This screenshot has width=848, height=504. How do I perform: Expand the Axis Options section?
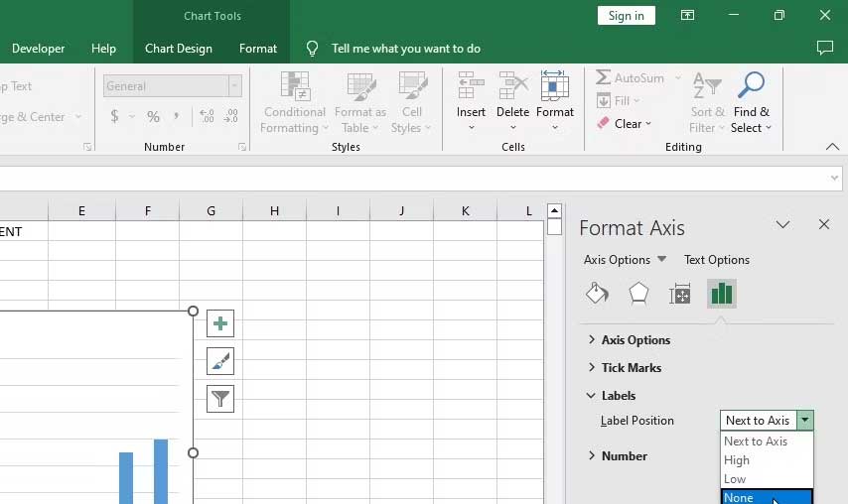pos(636,340)
